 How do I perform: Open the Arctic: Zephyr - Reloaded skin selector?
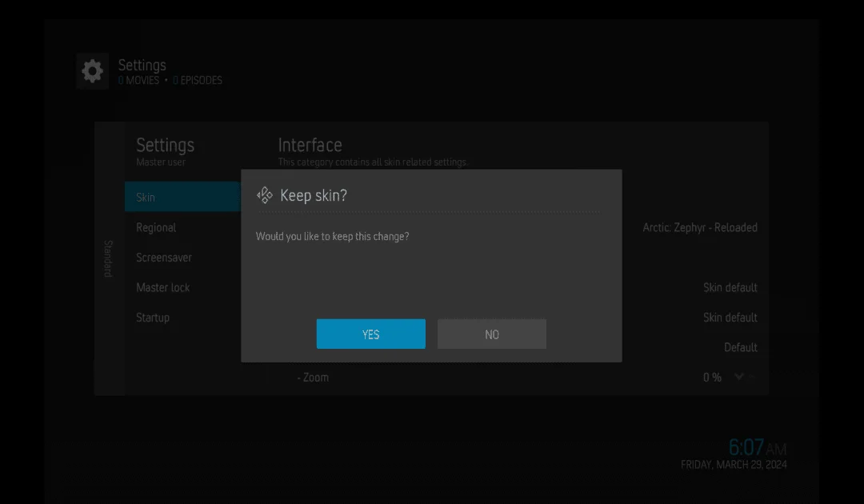coord(700,227)
